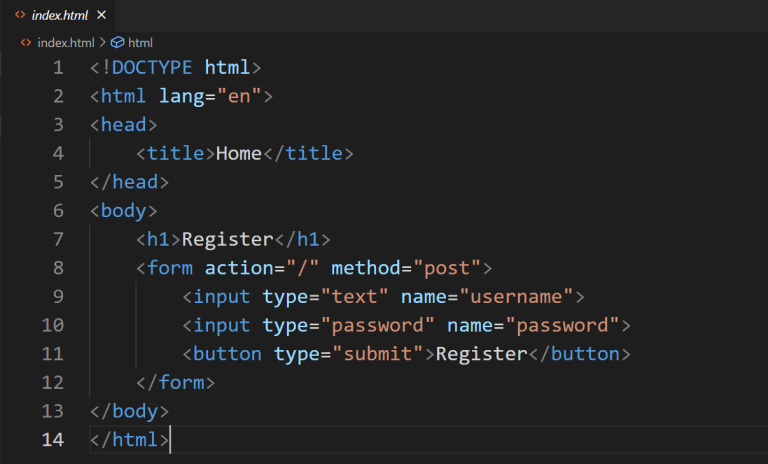
Task: Click the opening body tag
Action: tap(123, 211)
